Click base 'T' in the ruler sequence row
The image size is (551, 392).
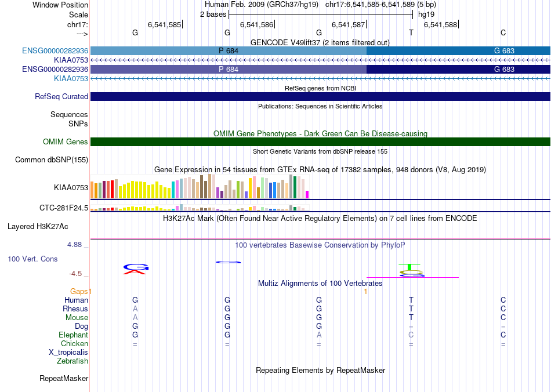click(x=411, y=32)
